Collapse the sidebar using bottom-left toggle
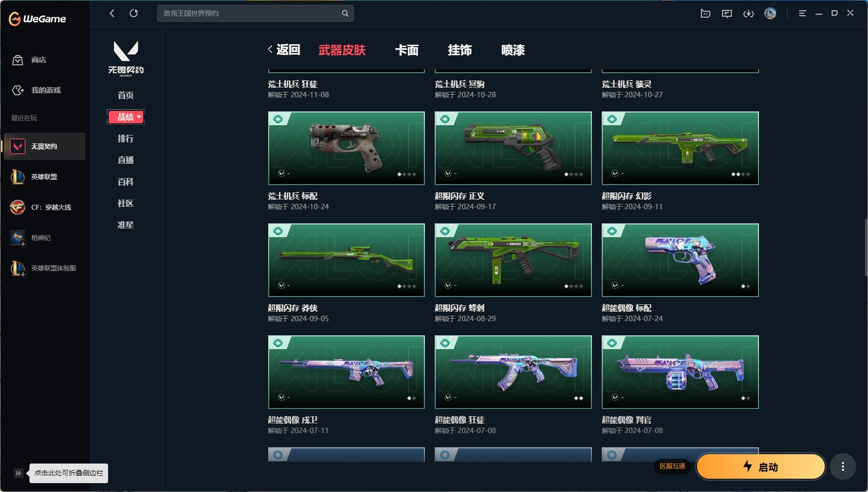 pyautogui.click(x=18, y=473)
